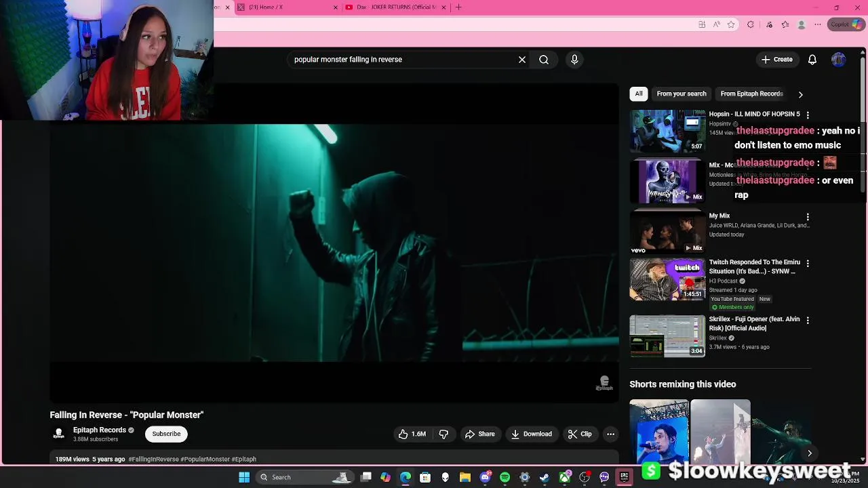Open Hopsin ILL MIND OF HOPSIN 5 thumbnail
This screenshot has width=868, height=488.
tap(667, 131)
